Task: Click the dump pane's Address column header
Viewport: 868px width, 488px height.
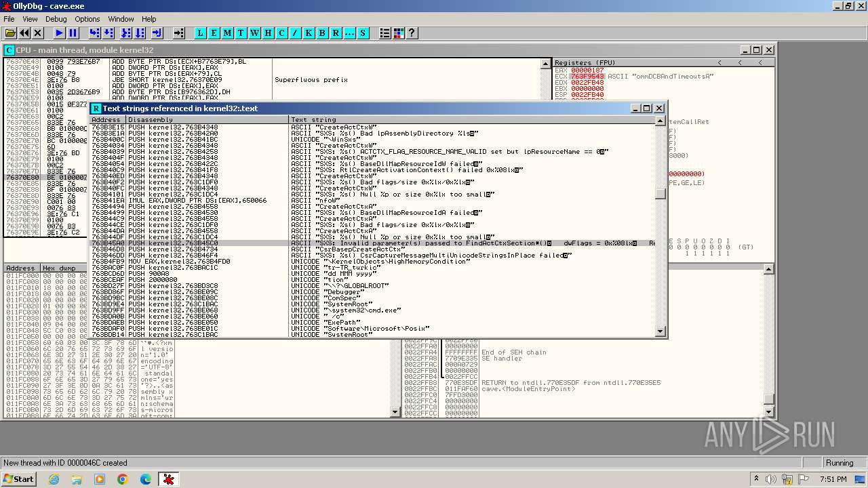Action: pyautogui.click(x=22, y=268)
